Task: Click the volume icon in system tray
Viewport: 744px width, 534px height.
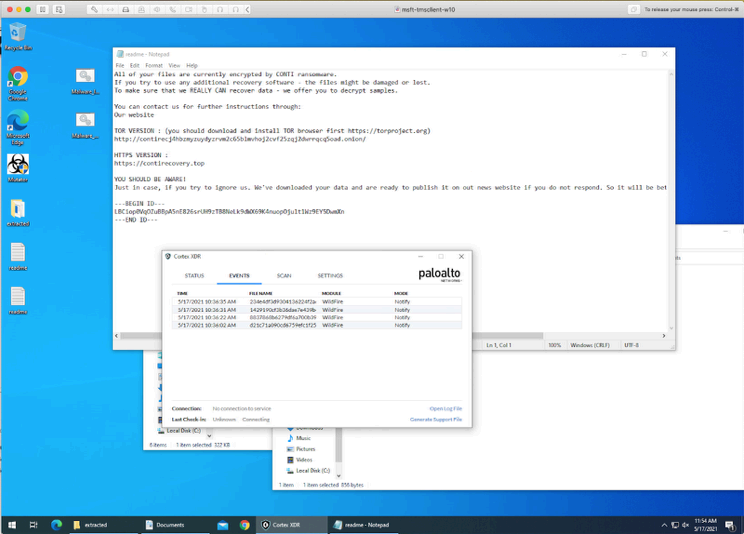Action: [x=685, y=525]
